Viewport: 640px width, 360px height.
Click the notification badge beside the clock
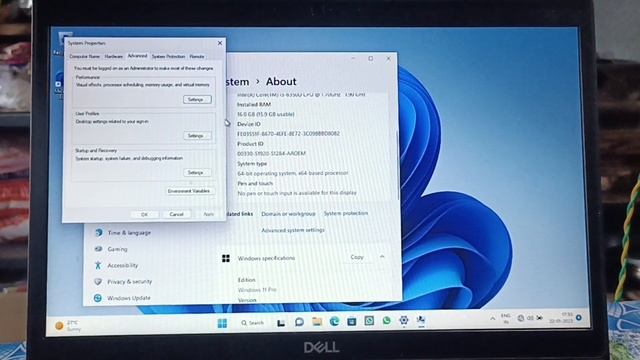click(x=579, y=317)
